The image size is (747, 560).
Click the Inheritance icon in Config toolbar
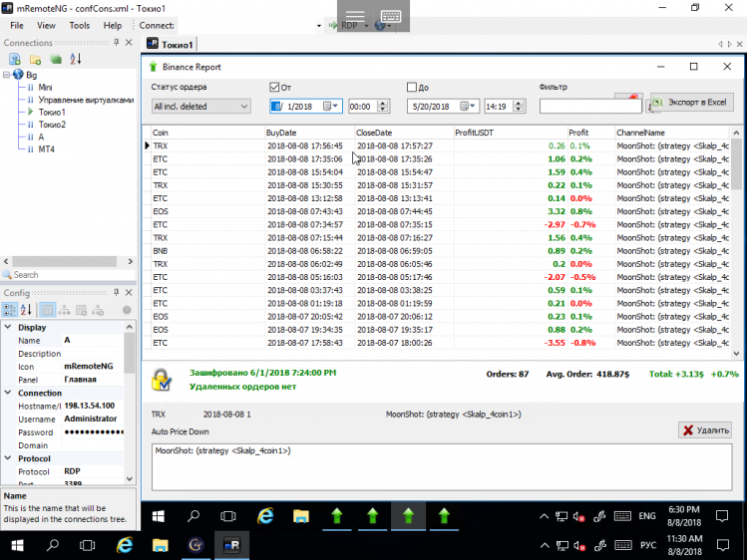64,310
